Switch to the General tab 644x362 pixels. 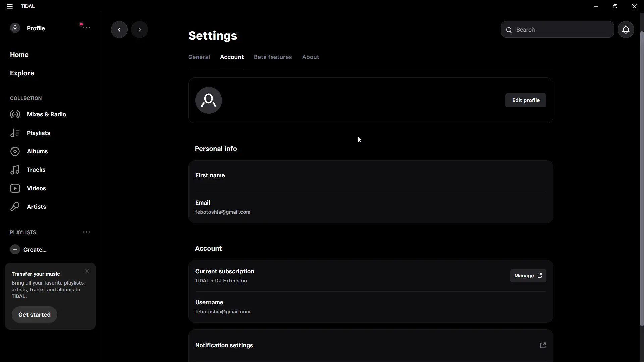199,57
